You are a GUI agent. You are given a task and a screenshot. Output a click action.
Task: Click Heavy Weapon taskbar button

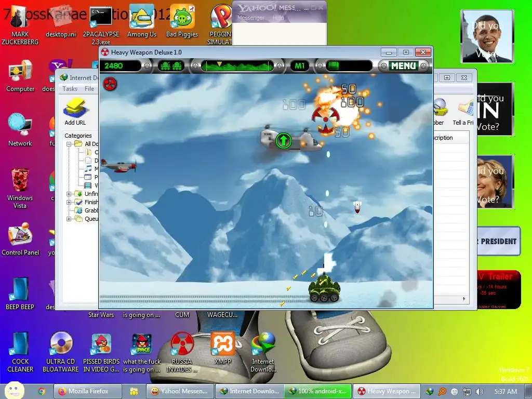[x=387, y=391]
